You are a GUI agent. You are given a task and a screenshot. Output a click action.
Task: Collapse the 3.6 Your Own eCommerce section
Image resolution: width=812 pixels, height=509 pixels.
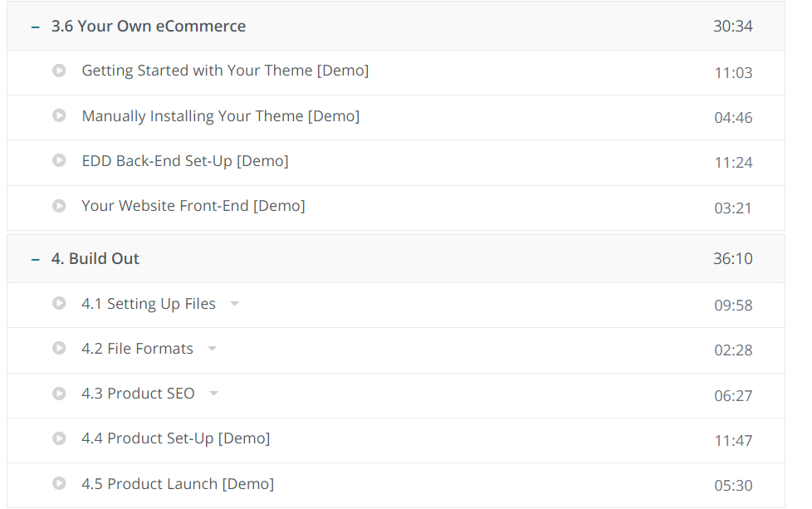pyautogui.click(x=35, y=27)
